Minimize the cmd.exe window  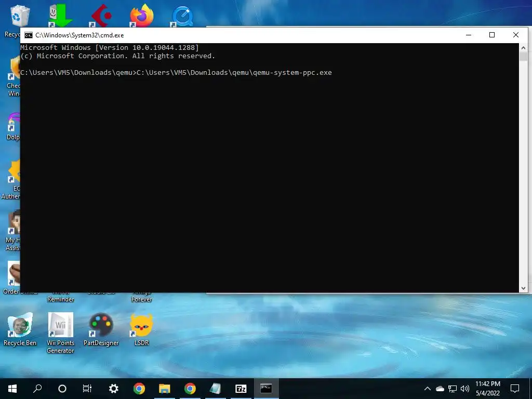[x=469, y=35]
